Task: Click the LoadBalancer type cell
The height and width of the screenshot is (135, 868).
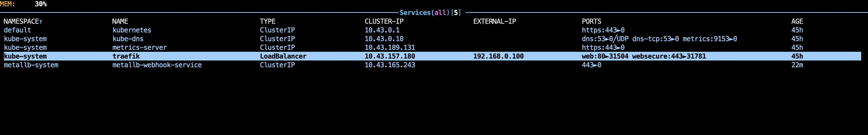Action: 283,56
